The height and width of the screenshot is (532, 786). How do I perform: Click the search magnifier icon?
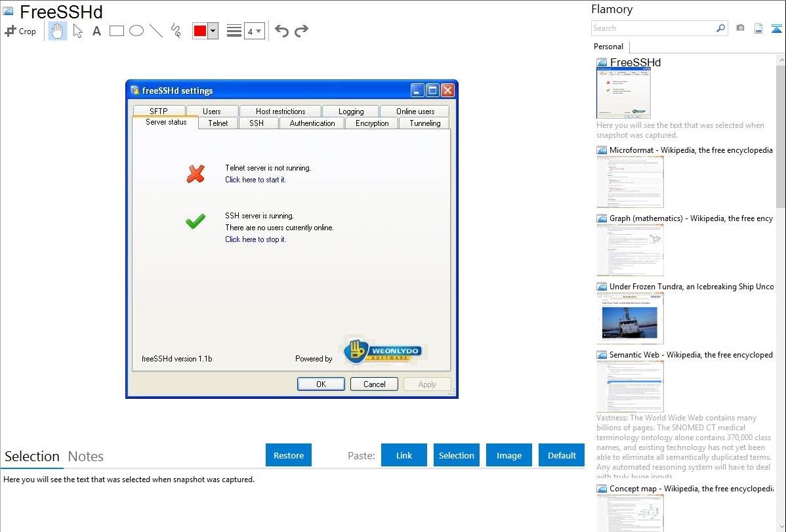click(x=721, y=28)
